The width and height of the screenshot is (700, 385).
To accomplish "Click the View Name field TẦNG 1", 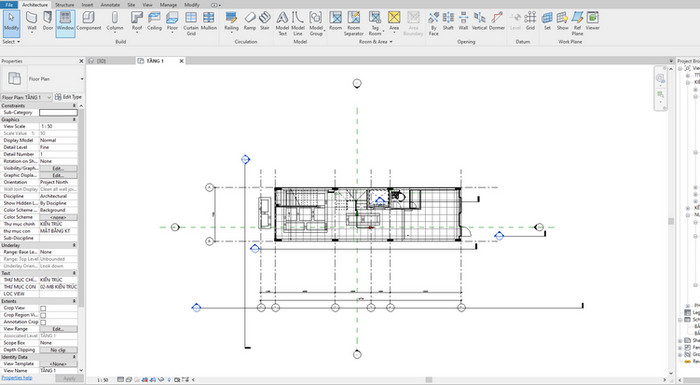I will (58, 371).
